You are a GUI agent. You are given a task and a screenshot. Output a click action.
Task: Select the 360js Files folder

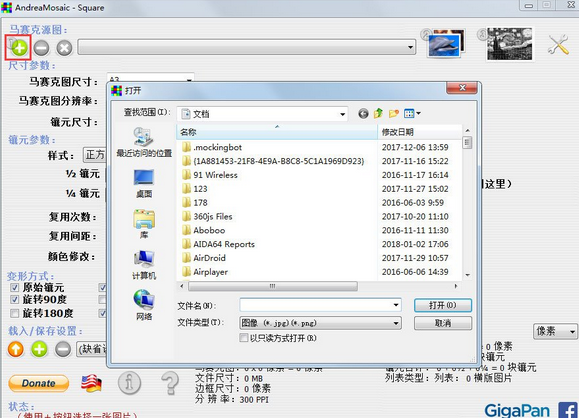pos(207,216)
